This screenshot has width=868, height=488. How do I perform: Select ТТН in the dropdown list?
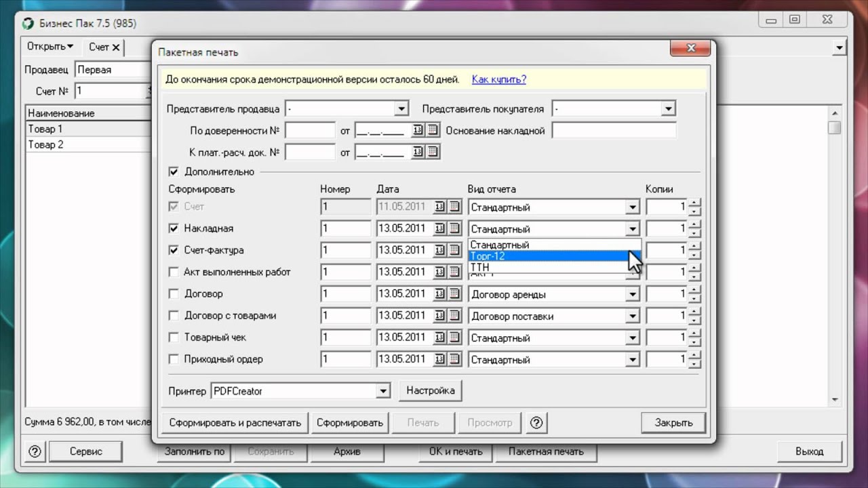554,267
